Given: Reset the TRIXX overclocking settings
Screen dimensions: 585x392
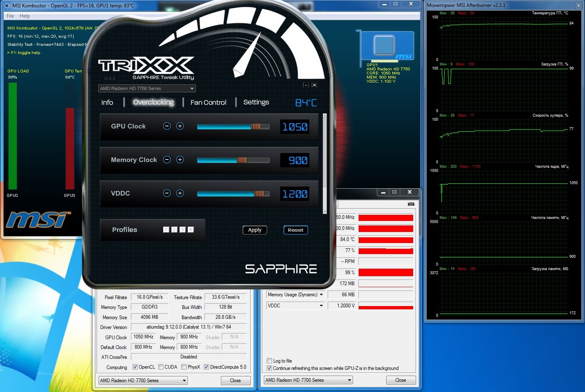Looking at the screenshot, I should pyautogui.click(x=296, y=230).
